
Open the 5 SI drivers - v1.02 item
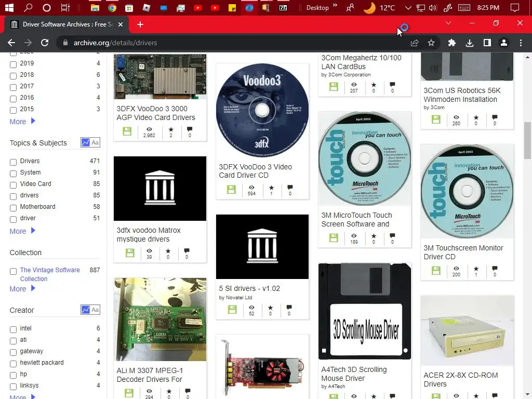249,288
